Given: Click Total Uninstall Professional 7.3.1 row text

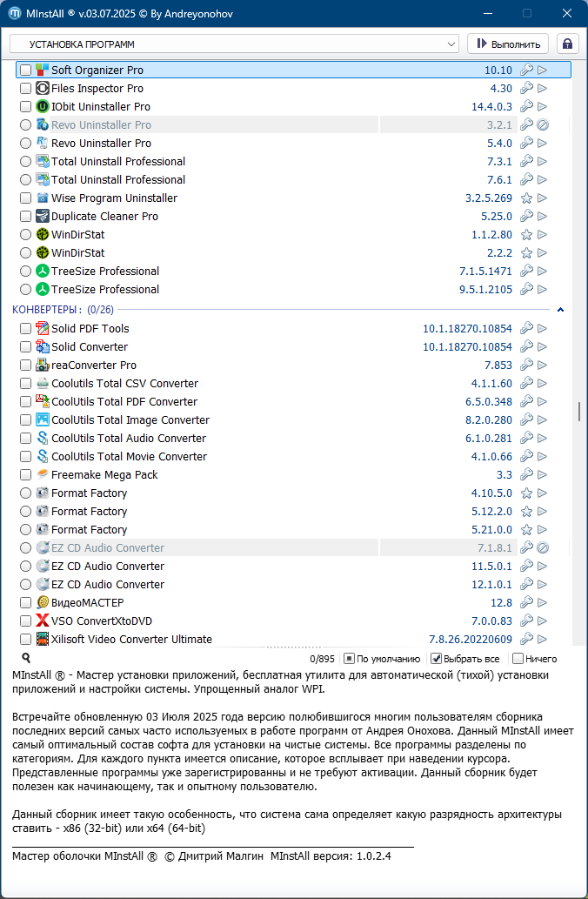Looking at the screenshot, I should pyautogui.click(x=118, y=162).
